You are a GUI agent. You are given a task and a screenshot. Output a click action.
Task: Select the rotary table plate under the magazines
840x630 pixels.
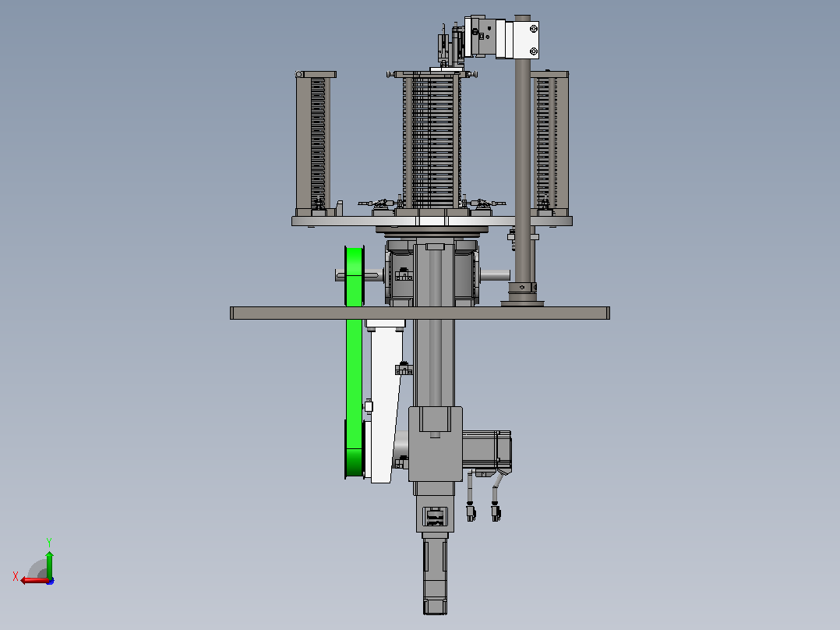[x=432, y=221]
